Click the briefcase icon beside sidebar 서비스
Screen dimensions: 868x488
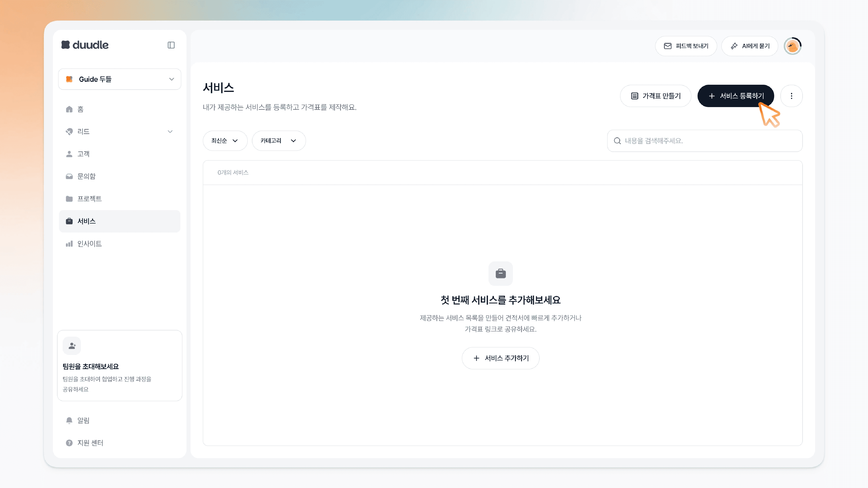pyautogui.click(x=69, y=221)
